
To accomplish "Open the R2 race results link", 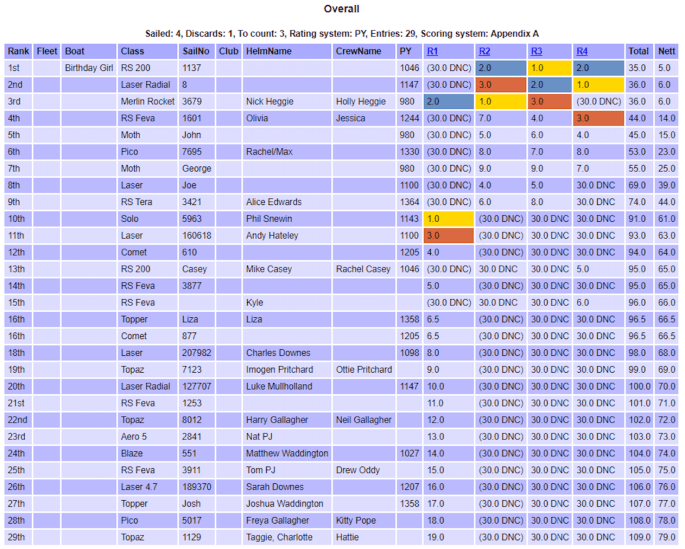I will click(484, 51).
